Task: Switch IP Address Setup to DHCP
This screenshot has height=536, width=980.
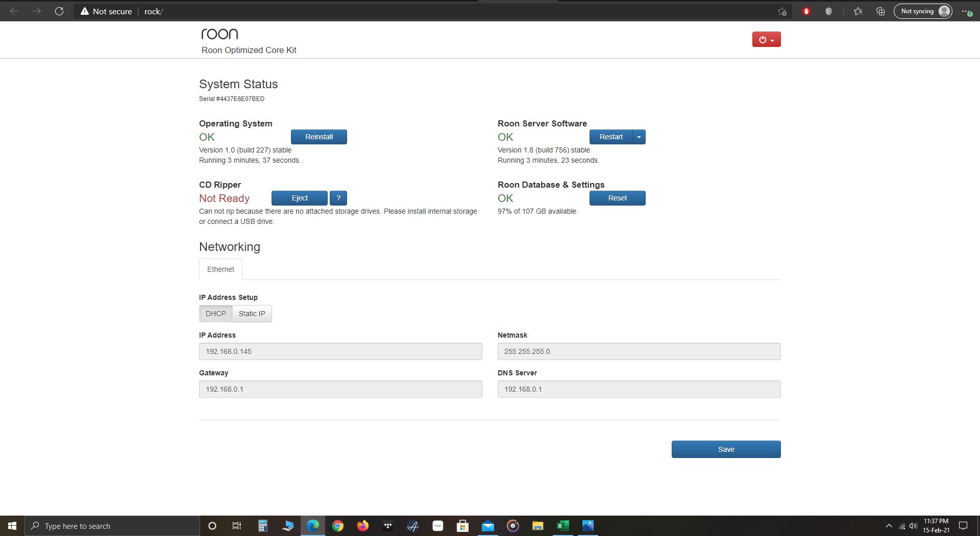Action: (x=215, y=314)
